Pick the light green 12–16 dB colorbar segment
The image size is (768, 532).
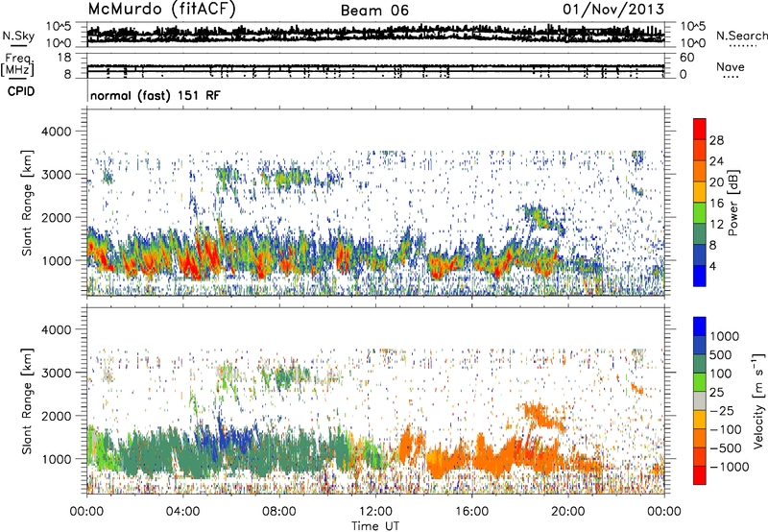click(700, 213)
